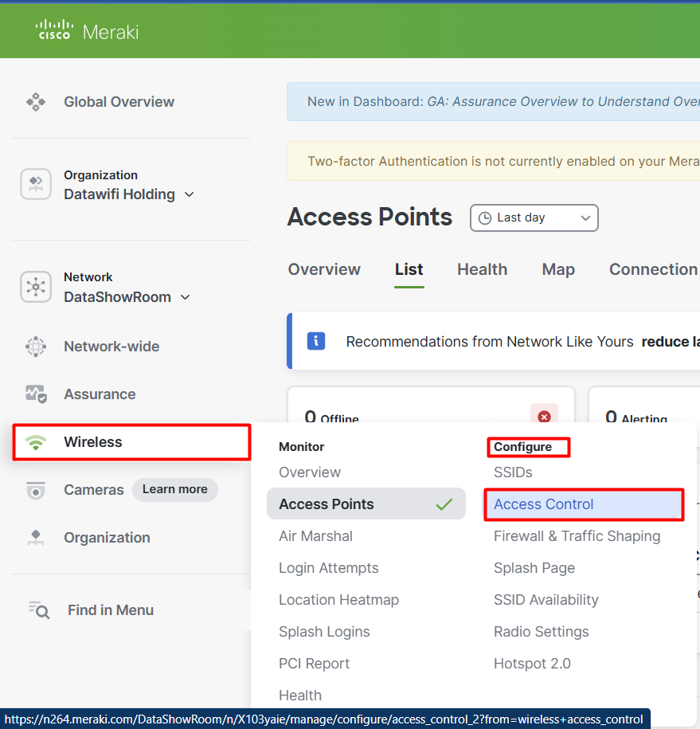The image size is (700, 729).
Task: Open Network-wide menu in sidebar
Action: point(111,347)
